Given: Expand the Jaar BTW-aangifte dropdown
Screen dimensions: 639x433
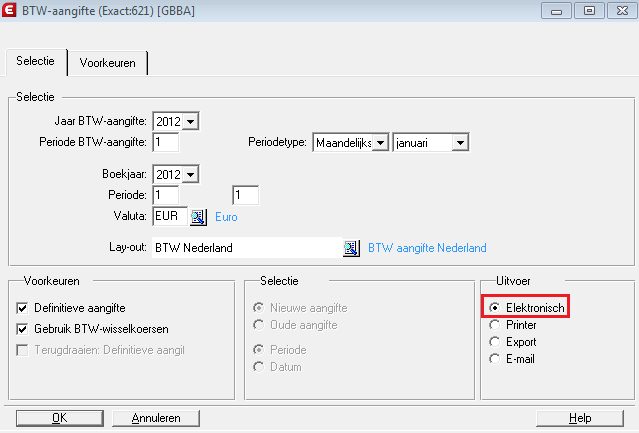Looking at the screenshot, I should [x=190, y=122].
